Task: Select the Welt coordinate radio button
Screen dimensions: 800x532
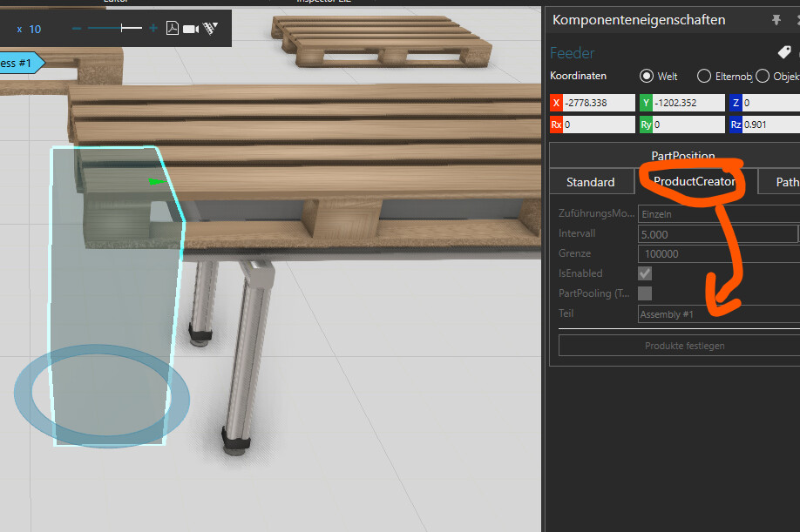Action: coord(647,76)
